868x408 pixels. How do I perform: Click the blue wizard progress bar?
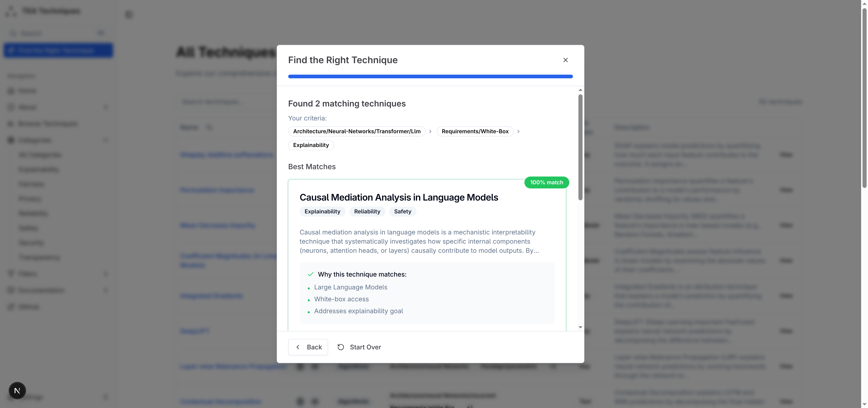point(430,76)
